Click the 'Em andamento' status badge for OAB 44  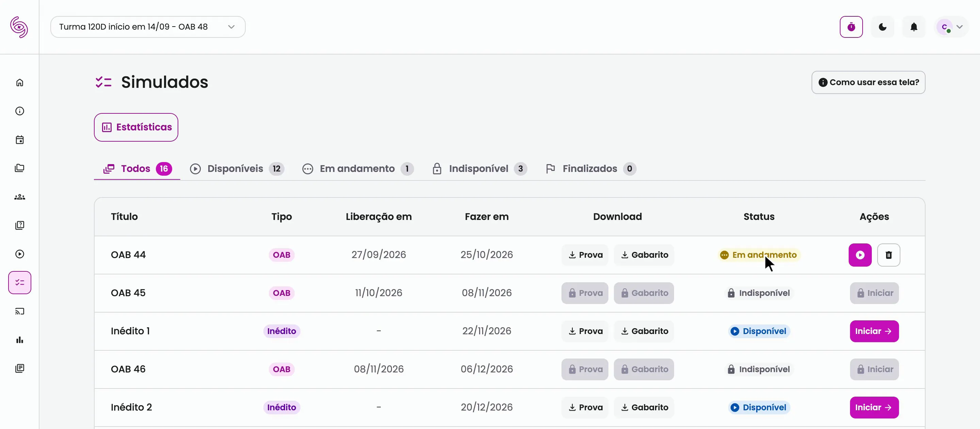pyautogui.click(x=759, y=255)
